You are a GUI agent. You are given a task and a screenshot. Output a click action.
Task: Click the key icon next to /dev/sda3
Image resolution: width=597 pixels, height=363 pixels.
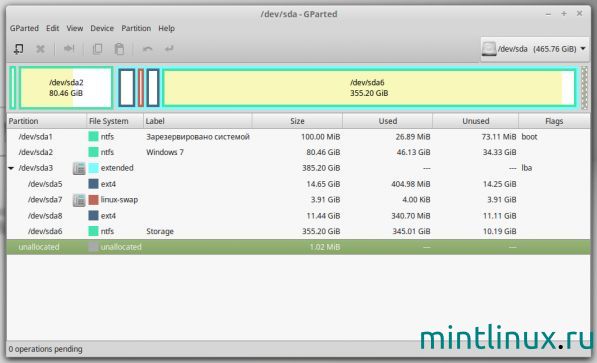click(x=79, y=168)
